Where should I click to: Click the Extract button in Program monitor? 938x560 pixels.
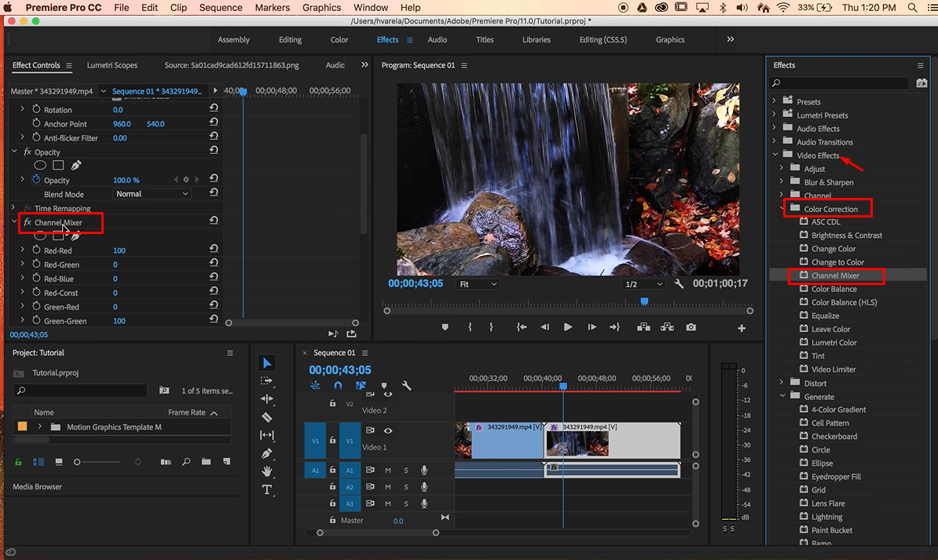tap(667, 328)
